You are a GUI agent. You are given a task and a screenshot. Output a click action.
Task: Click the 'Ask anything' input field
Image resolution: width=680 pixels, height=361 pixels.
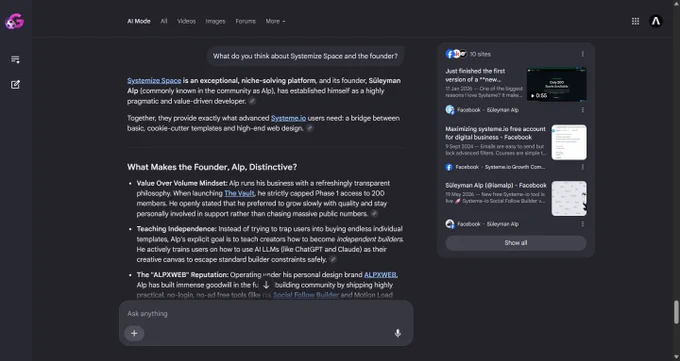pos(266,314)
